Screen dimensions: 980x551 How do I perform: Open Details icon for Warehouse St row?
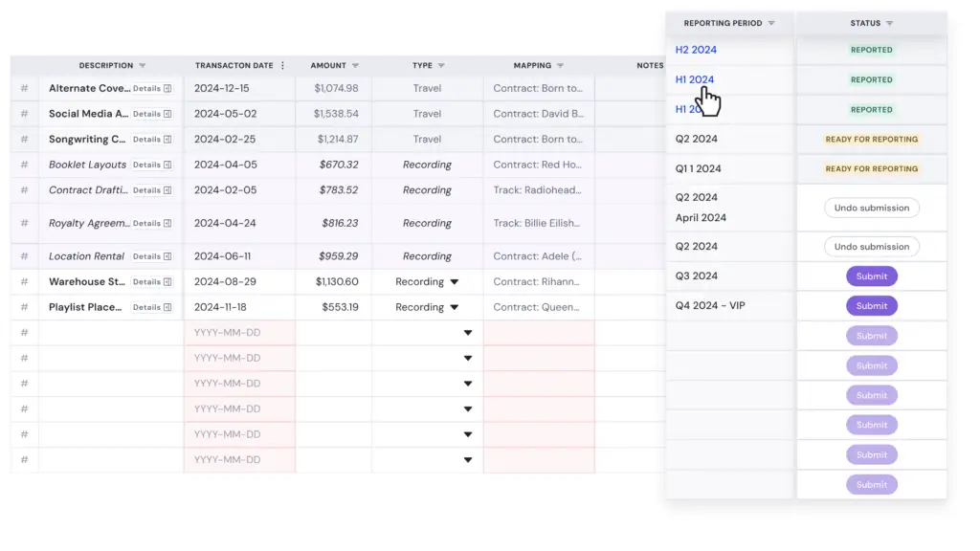click(x=167, y=282)
